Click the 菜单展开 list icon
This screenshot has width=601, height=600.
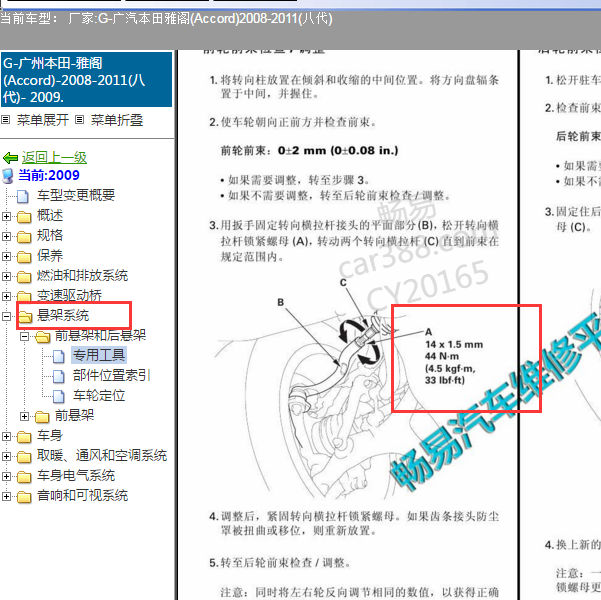(5, 120)
